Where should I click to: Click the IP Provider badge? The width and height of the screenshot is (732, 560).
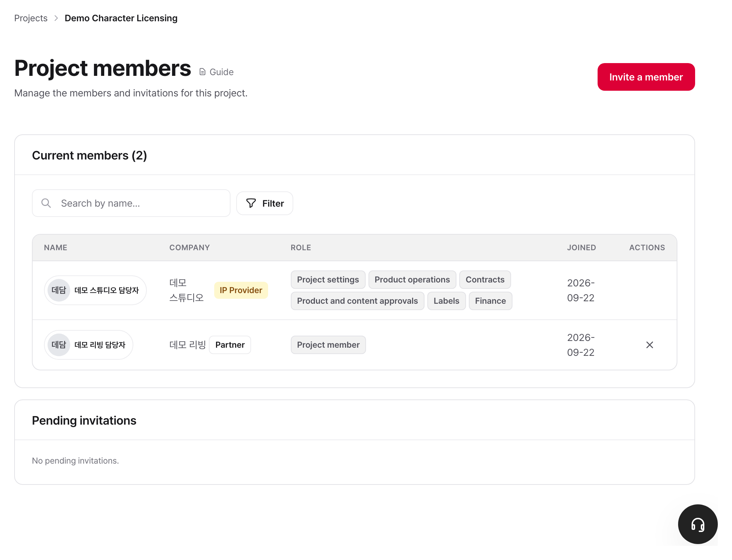241,290
